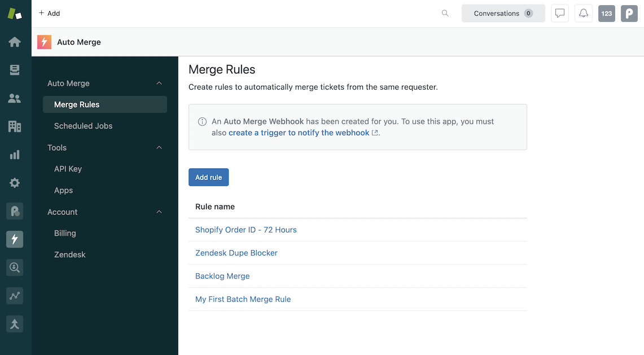The width and height of the screenshot is (644, 355).
Task: Open the Analytics bar chart icon
Action: (15, 155)
